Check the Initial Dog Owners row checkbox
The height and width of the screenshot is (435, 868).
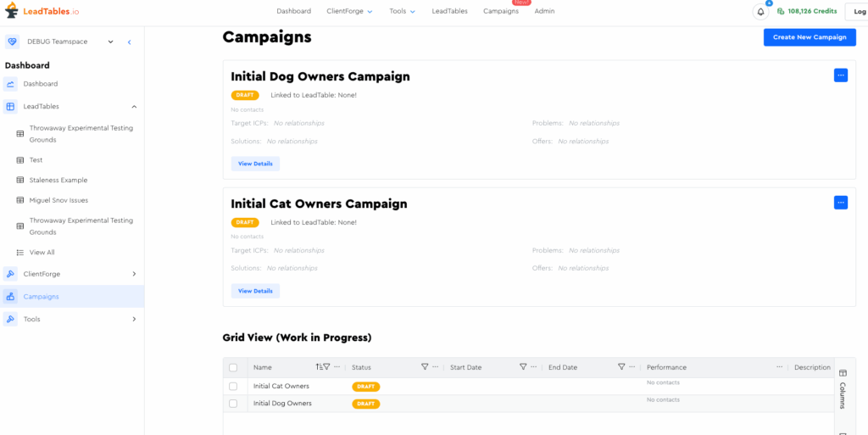[x=233, y=404]
